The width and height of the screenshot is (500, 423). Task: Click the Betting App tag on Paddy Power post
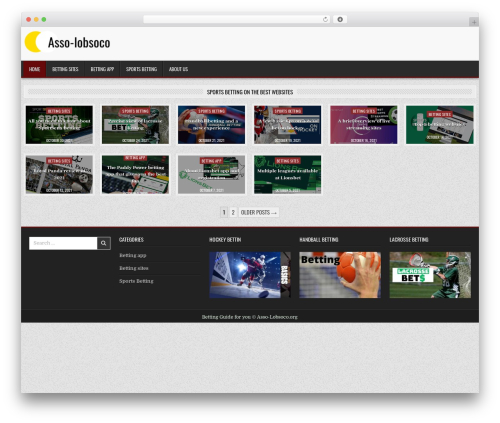(135, 158)
